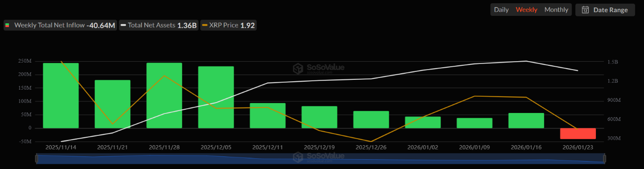Switch chart to Monthly view
The image size is (644, 169).
(x=556, y=10)
